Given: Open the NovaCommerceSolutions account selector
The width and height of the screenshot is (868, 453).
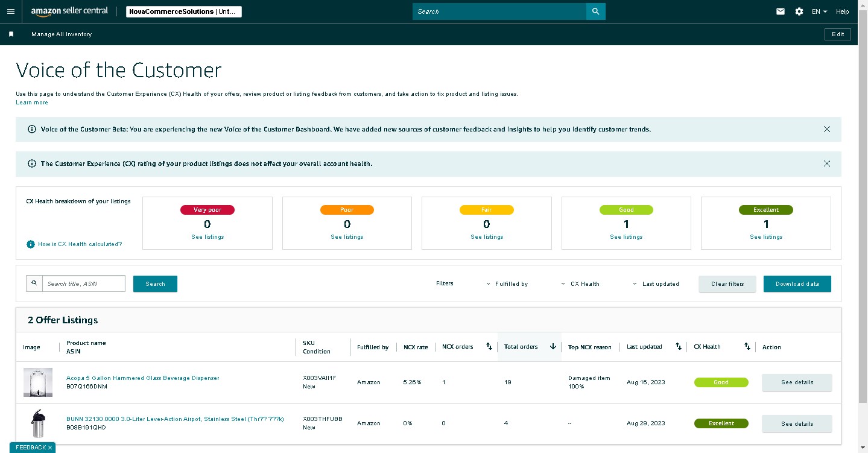Looking at the screenshot, I should pyautogui.click(x=184, y=11).
